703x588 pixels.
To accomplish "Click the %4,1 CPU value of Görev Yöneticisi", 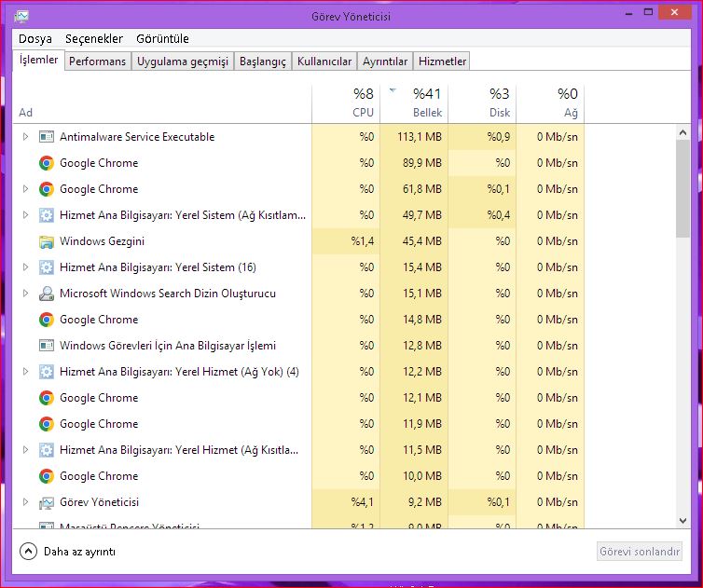I will point(363,502).
